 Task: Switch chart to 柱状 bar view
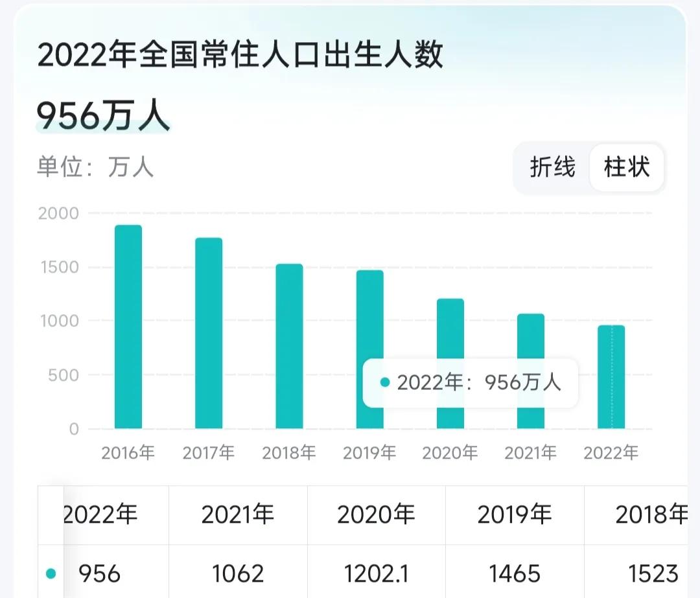[x=626, y=168]
